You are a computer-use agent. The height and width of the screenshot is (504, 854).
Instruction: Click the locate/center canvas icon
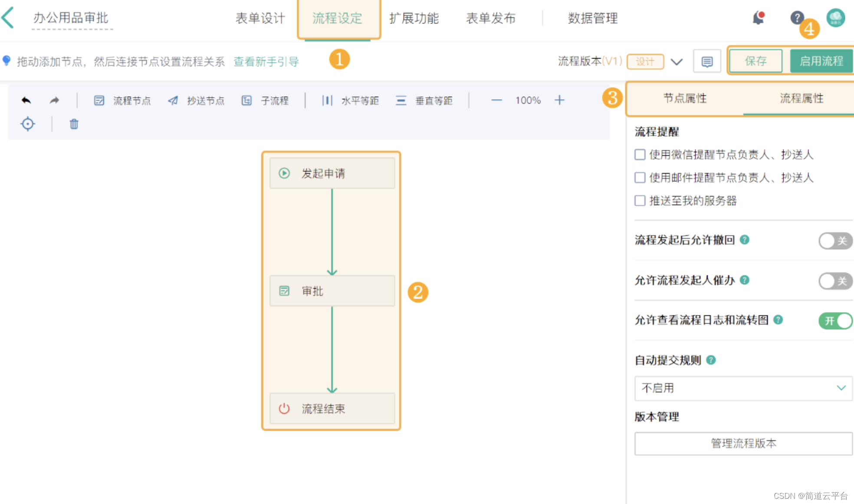tap(28, 124)
